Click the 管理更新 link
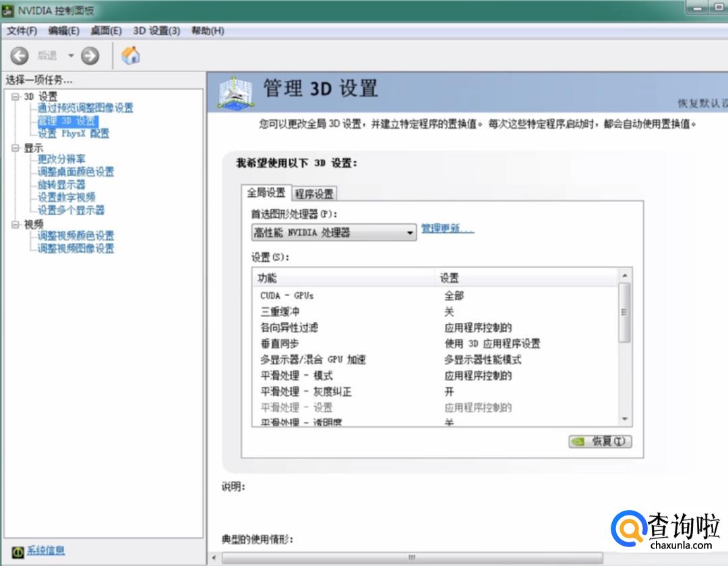The width and height of the screenshot is (728, 566). tap(448, 229)
